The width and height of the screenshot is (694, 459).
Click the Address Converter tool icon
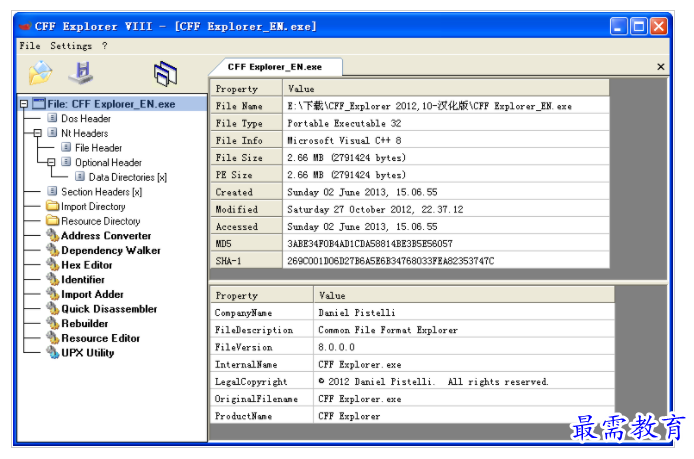(53, 235)
